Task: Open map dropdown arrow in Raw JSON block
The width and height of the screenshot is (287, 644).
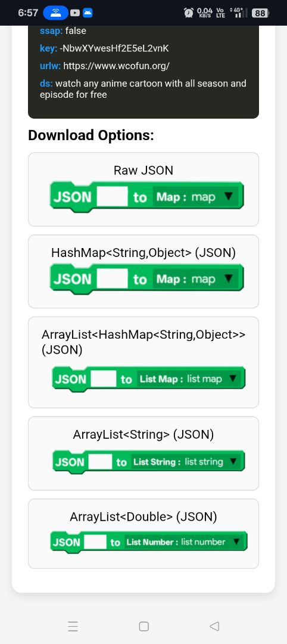Action: 229,197
